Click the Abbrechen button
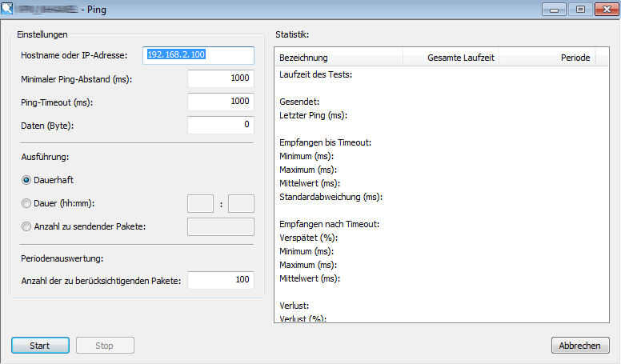The image size is (621, 364). (580, 346)
